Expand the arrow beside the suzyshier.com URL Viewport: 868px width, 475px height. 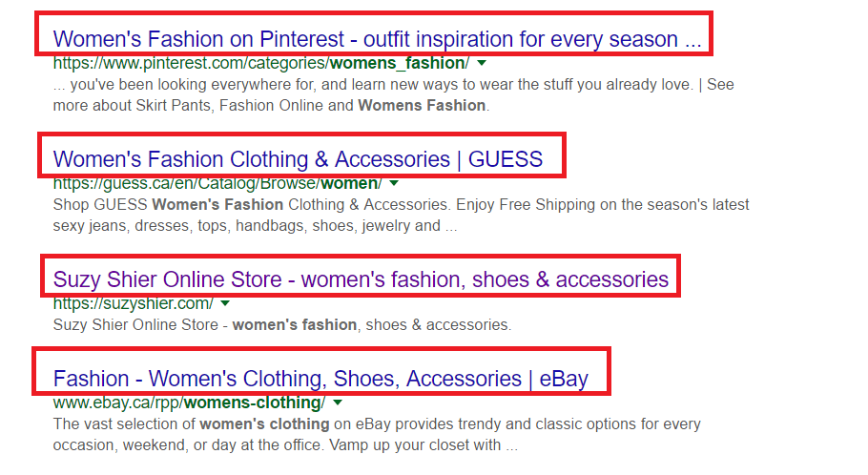(x=225, y=303)
